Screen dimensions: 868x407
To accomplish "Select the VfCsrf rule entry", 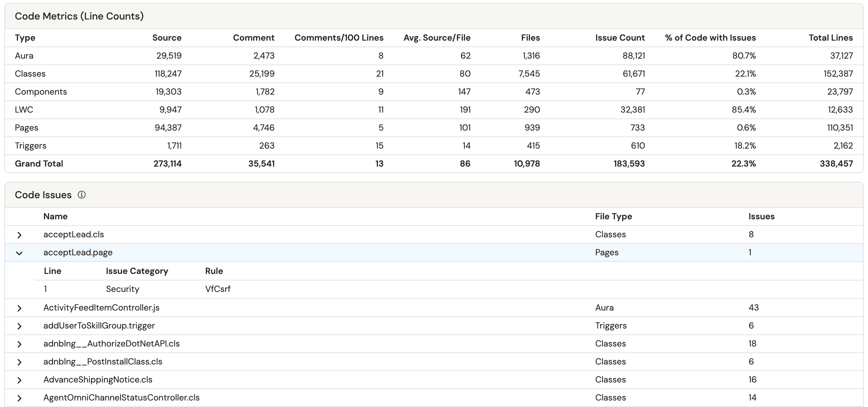I will point(218,289).
